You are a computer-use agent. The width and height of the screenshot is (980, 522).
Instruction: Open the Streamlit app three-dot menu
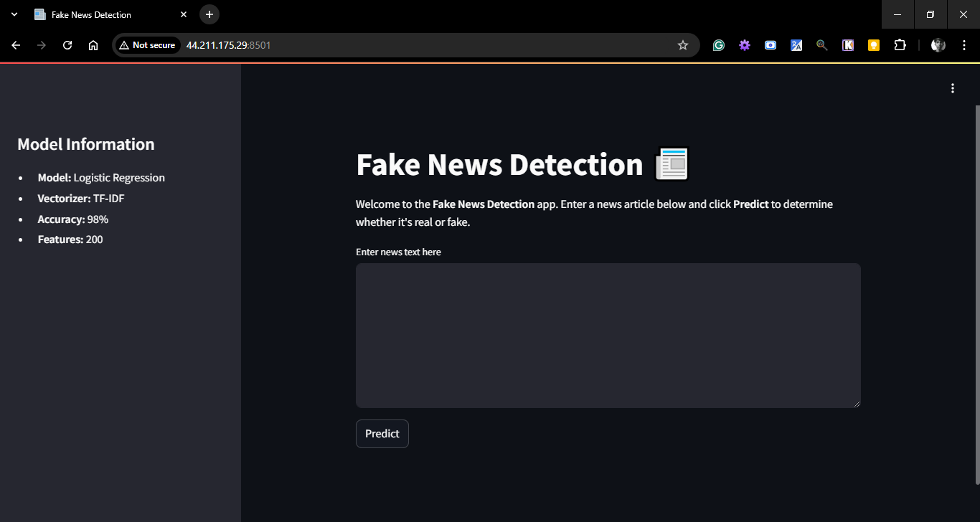pyautogui.click(x=952, y=88)
